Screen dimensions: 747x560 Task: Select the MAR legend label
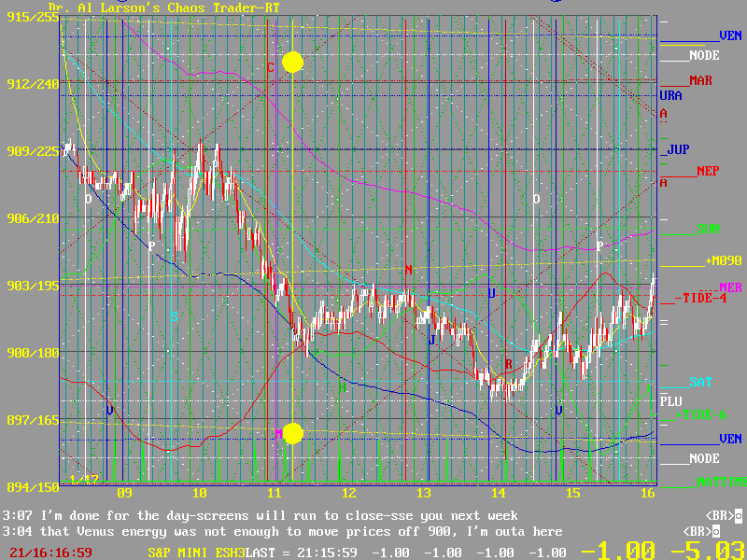(700, 81)
